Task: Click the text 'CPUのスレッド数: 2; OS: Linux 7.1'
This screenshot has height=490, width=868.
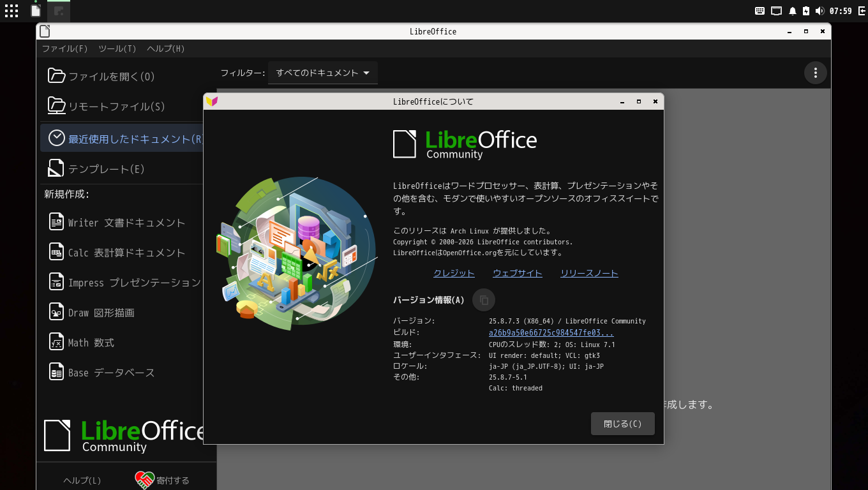Action: click(x=552, y=345)
